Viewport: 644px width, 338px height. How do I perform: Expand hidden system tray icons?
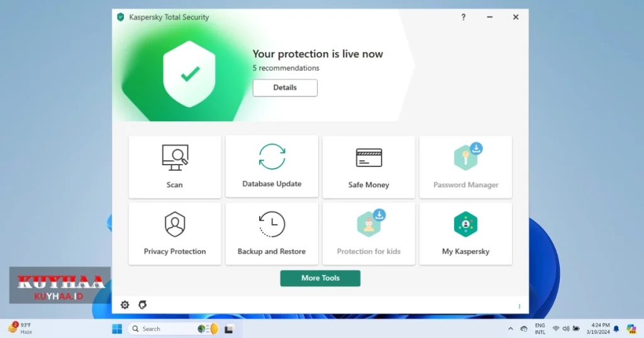511,329
